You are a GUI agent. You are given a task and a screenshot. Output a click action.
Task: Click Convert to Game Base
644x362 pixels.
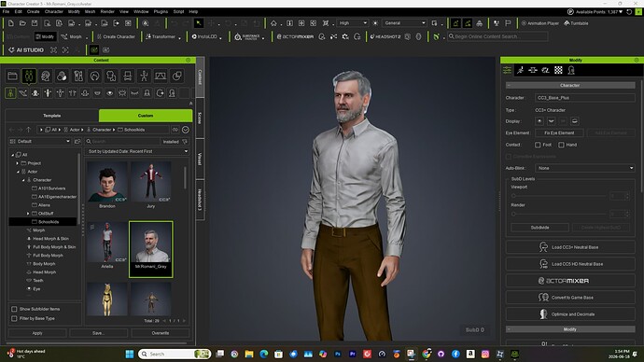coord(570,298)
